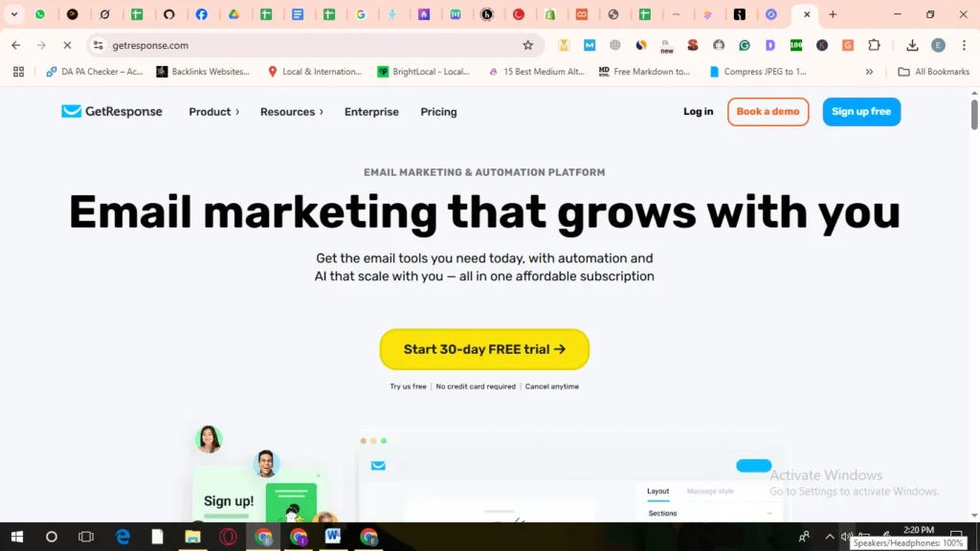Switch to the WhatsApp tab
Viewport: 980px width, 551px height.
point(40,14)
